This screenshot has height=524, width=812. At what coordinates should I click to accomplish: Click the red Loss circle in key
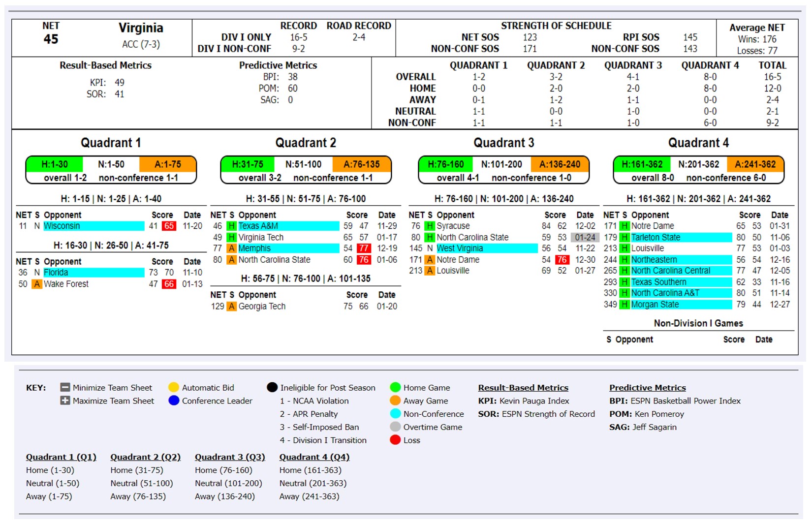(x=395, y=440)
